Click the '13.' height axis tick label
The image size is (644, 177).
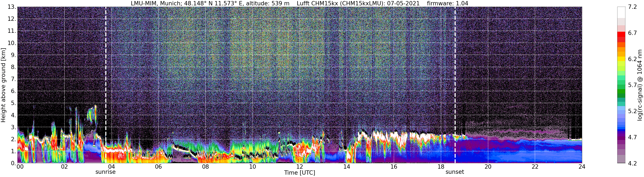12,7
